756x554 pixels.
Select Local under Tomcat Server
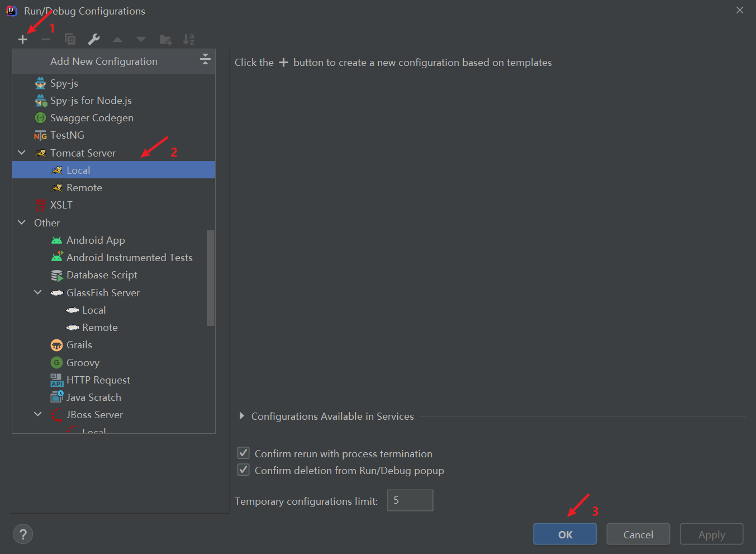(x=113, y=170)
